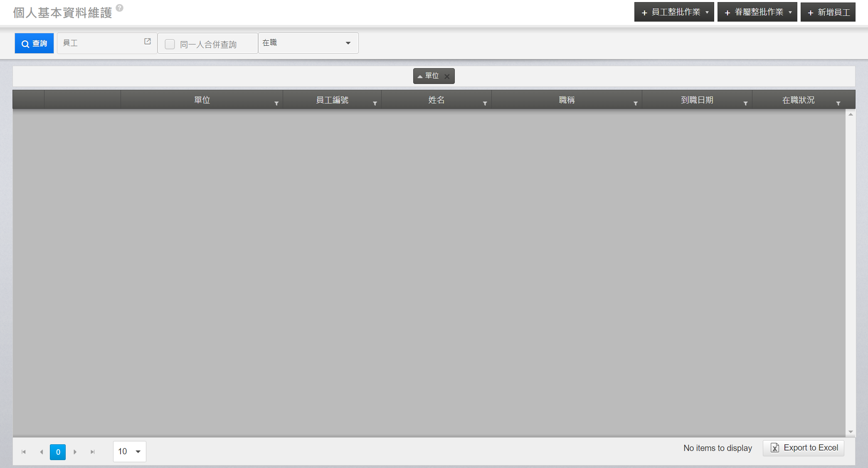The height and width of the screenshot is (468, 868).
Task: Open filter for 職稱 column
Action: (635, 103)
